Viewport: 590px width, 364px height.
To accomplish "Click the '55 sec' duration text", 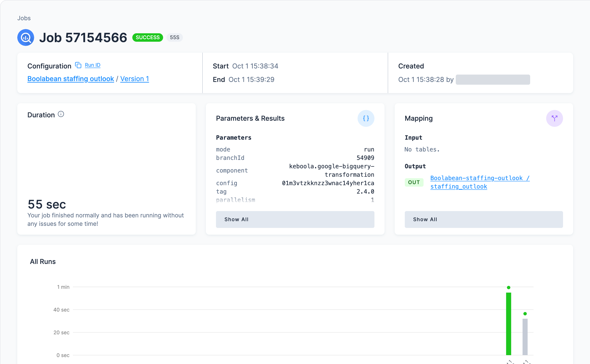I will point(47,204).
